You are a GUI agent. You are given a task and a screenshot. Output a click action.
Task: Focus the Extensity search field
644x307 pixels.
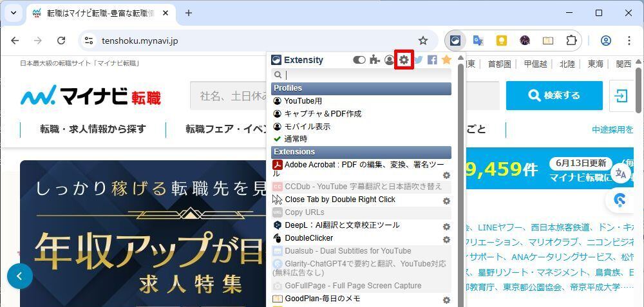click(x=361, y=75)
